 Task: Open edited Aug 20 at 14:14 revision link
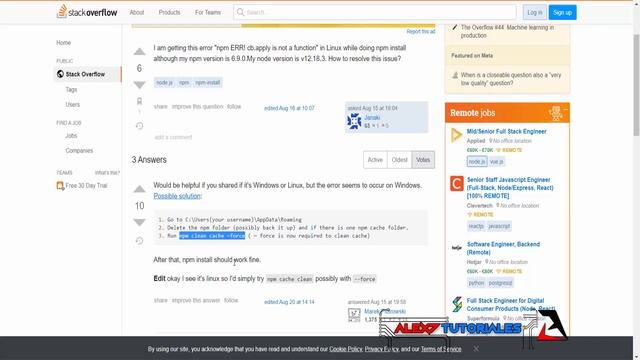tap(289, 302)
